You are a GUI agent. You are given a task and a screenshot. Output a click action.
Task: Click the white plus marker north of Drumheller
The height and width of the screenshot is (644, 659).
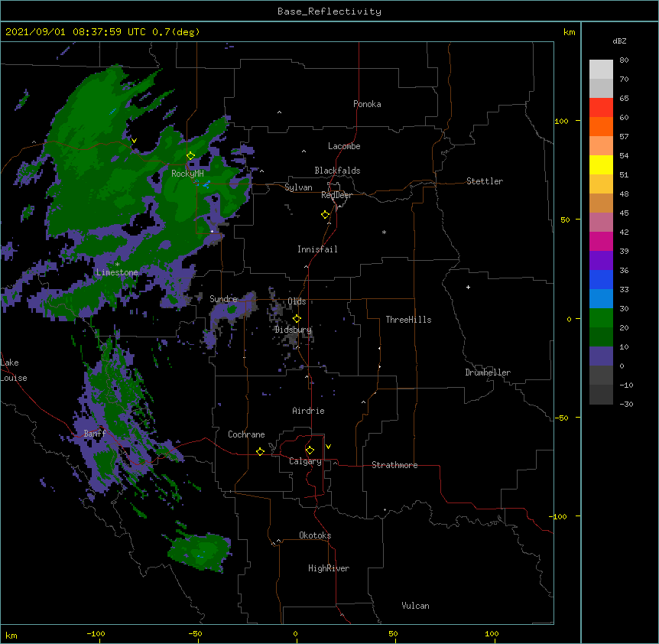(x=468, y=287)
